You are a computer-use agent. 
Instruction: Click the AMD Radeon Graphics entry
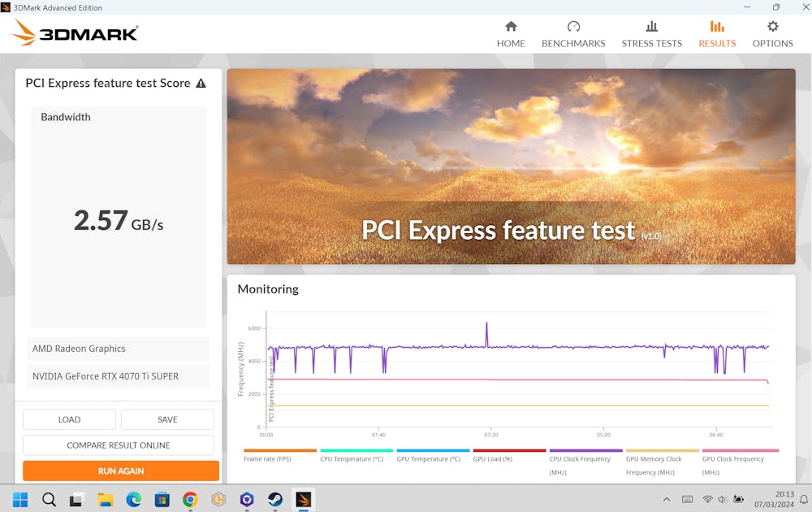(x=118, y=349)
